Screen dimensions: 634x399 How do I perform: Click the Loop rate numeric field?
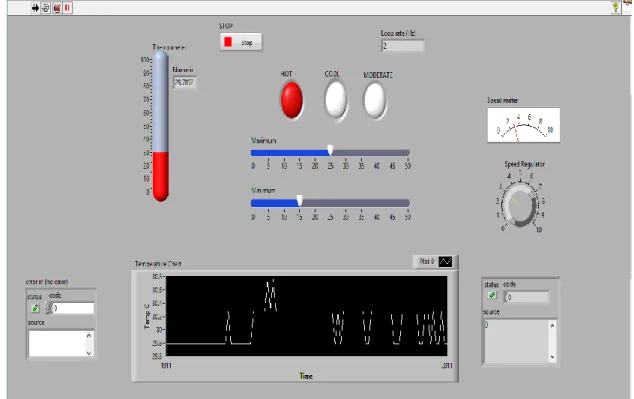403,46
